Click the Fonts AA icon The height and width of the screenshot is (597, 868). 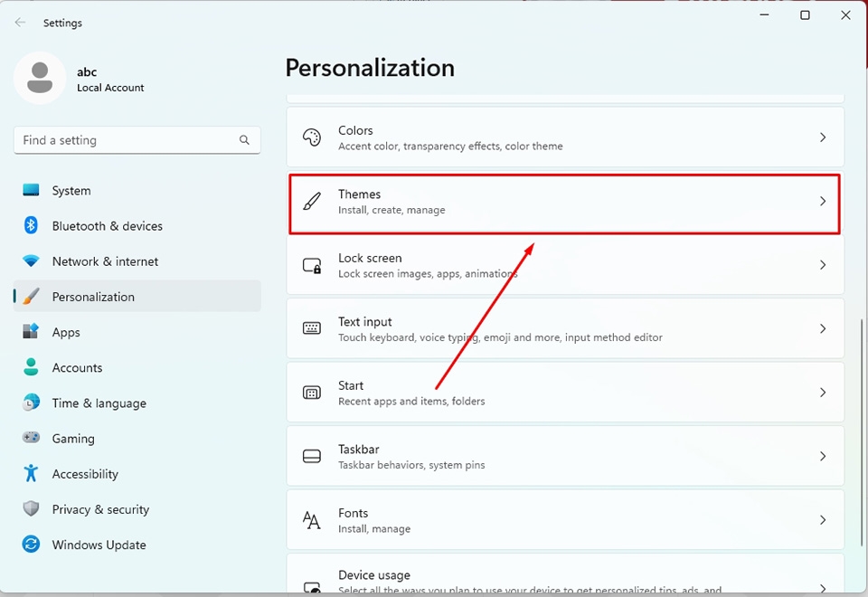coord(312,520)
